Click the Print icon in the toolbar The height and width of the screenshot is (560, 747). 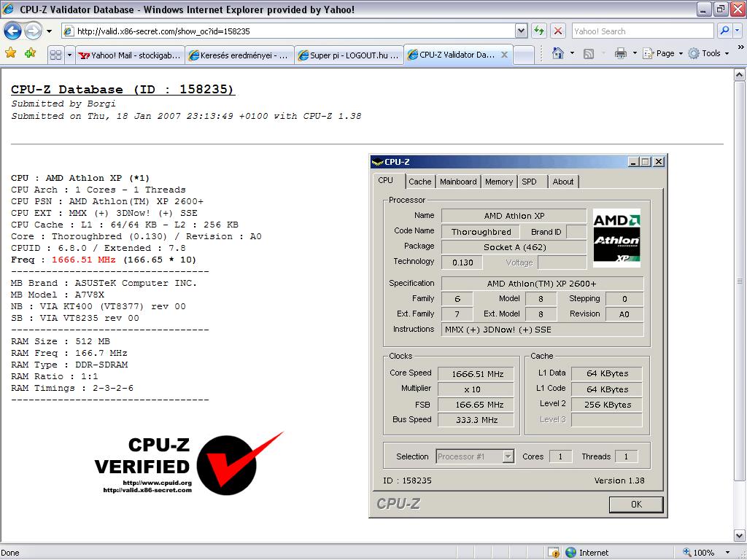click(620, 53)
